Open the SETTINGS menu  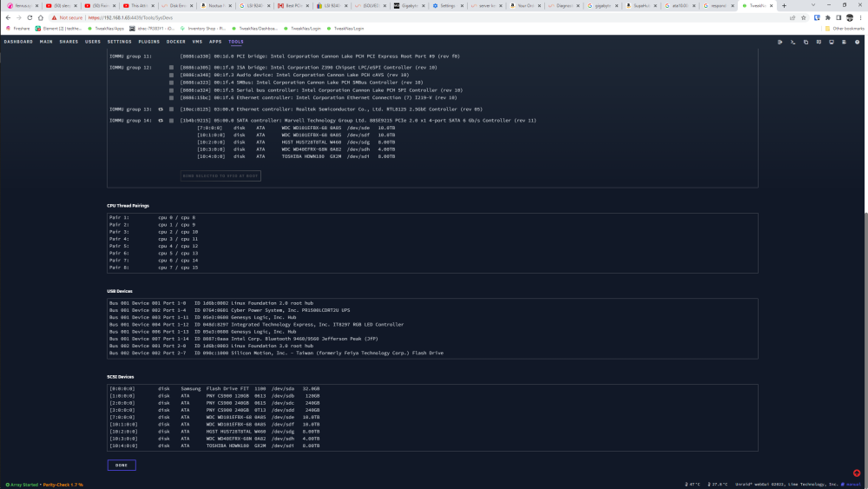click(120, 42)
